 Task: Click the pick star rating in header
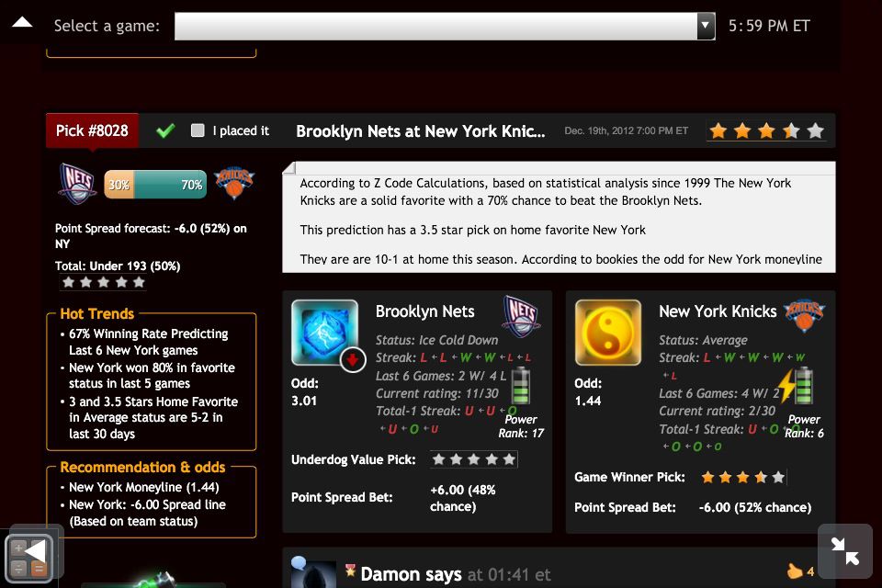point(766,131)
